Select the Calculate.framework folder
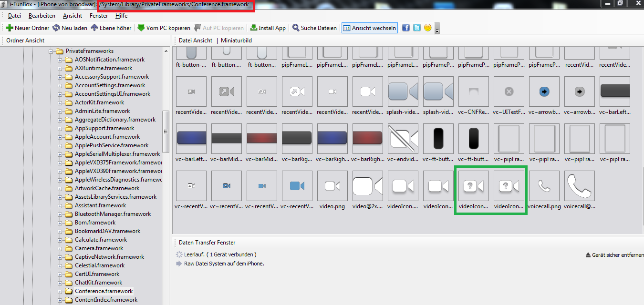This screenshot has height=305, width=644. click(101, 240)
